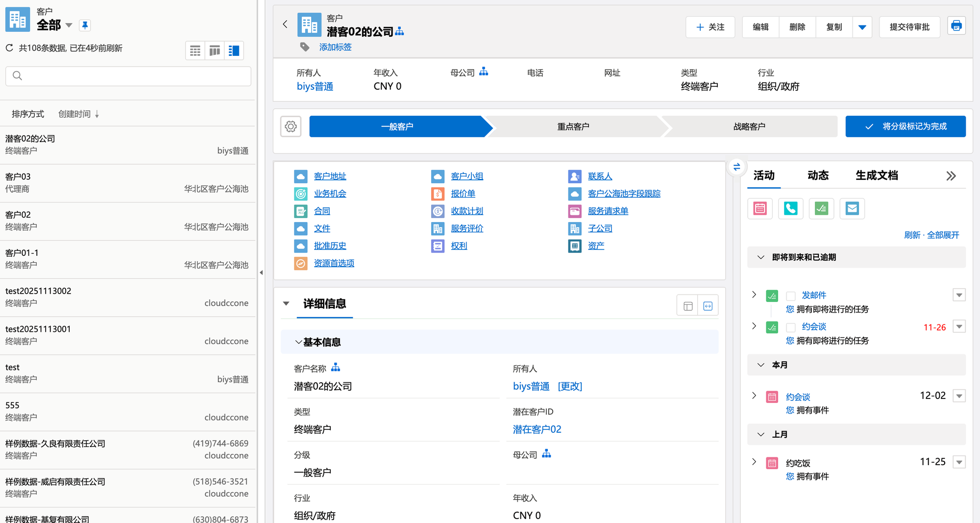Viewport: 980px width, 523px height.
Task: Open path settings gear icon
Action: (x=291, y=126)
